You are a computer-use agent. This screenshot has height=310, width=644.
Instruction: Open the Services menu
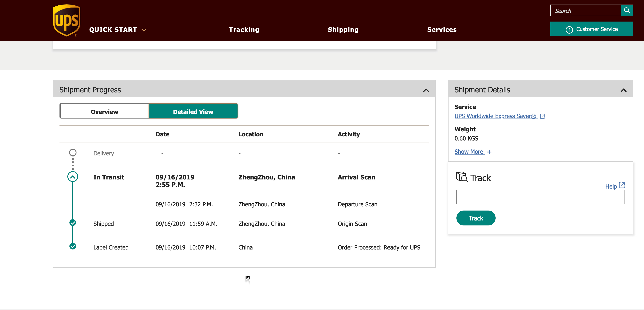442,29
